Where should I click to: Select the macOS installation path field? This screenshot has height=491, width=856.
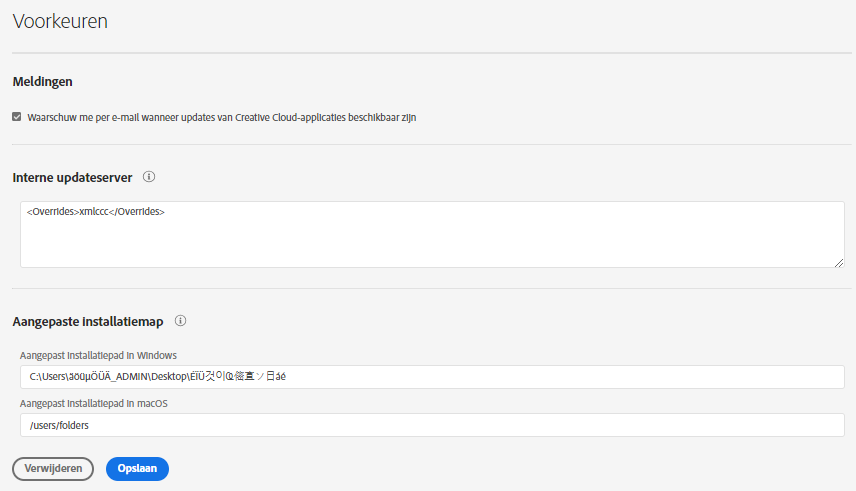[x=432, y=425]
